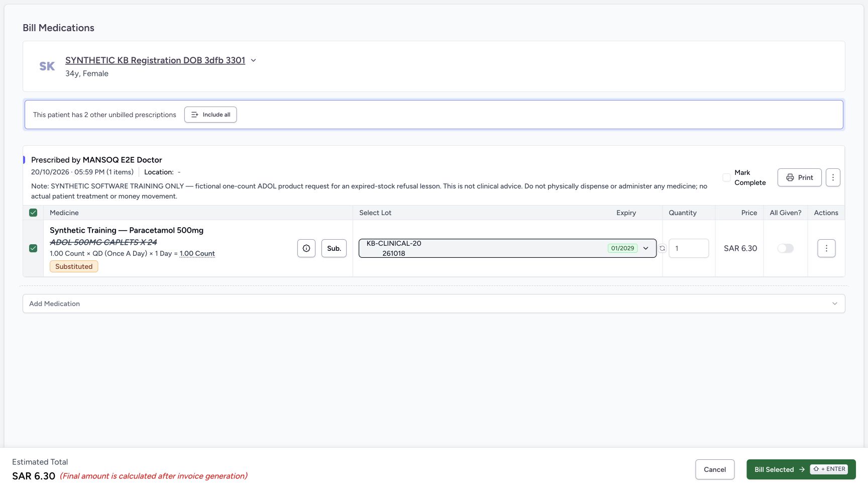
Task: Click Prescribed by MANSOQ E2E Doctor heading
Action: click(96, 160)
